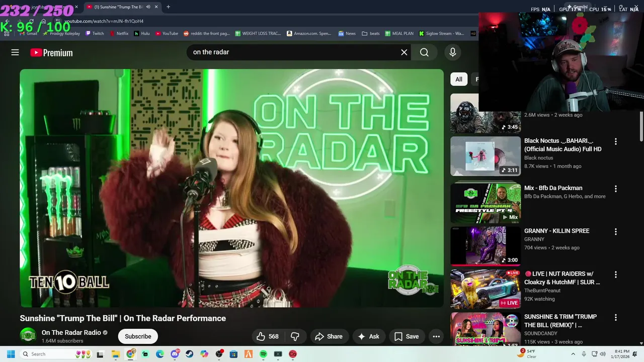Open GRANNY - KILLIN SPREE title link
The width and height of the screenshot is (644, 362).
pyautogui.click(x=556, y=231)
